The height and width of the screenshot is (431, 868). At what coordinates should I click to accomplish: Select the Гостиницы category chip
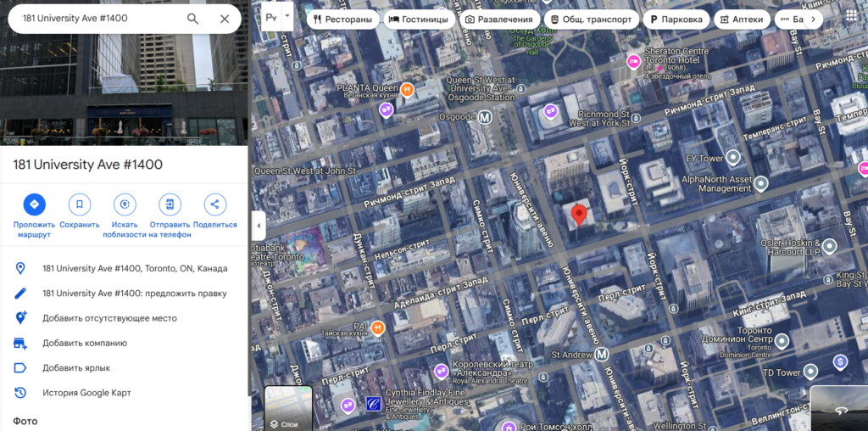[x=420, y=20]
